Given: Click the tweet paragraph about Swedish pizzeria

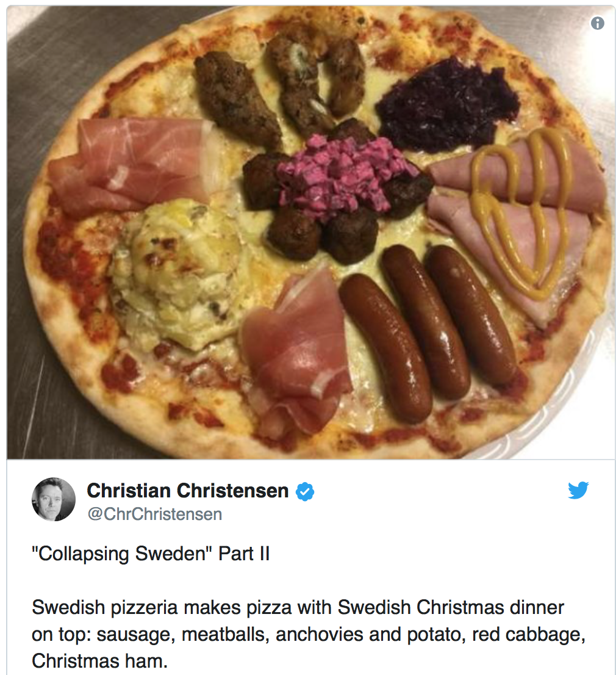Looking at the screenshot, I should [308, 634].
